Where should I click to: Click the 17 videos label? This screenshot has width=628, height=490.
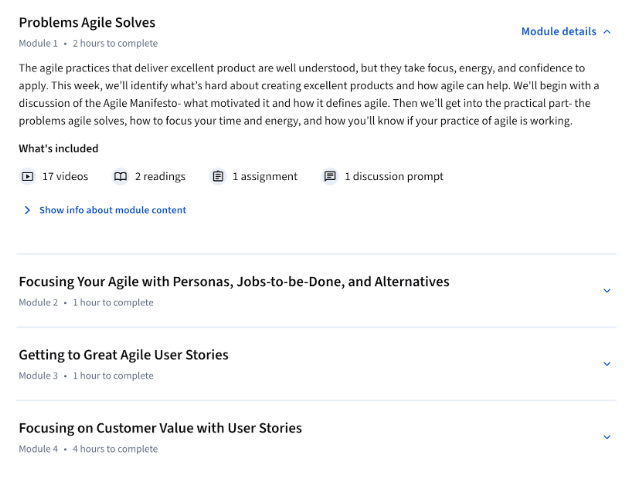65,177
